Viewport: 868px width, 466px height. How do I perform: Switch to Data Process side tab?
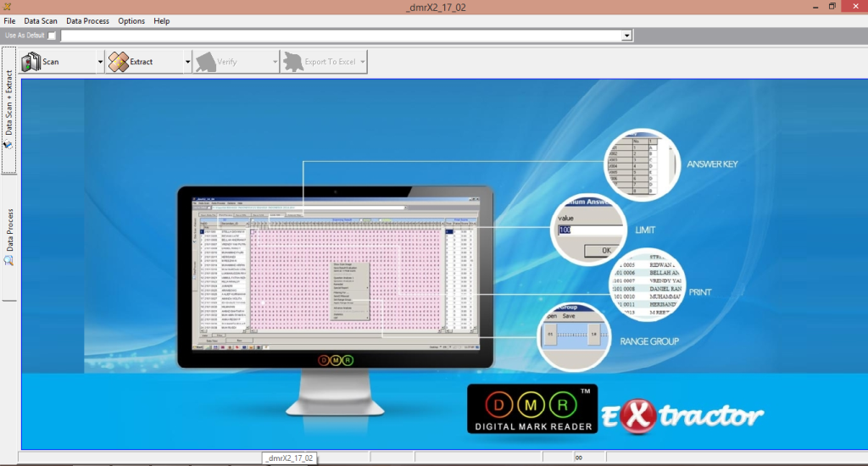(8, 238)
